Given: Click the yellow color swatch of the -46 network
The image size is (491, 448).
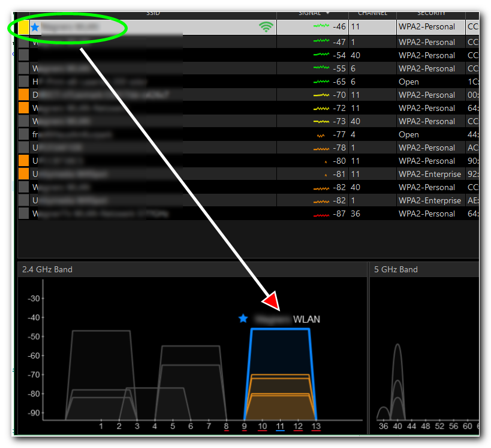Looking at the screenshot, I should [x=23, y=27].
